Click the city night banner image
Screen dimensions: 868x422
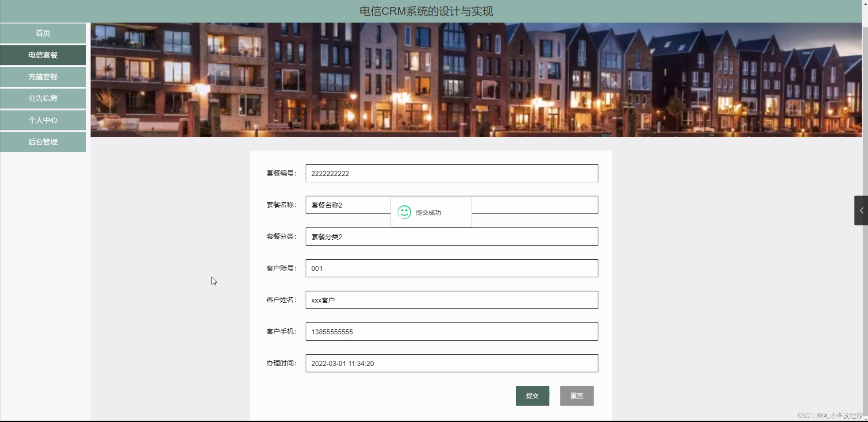click(x=475, y=80)
